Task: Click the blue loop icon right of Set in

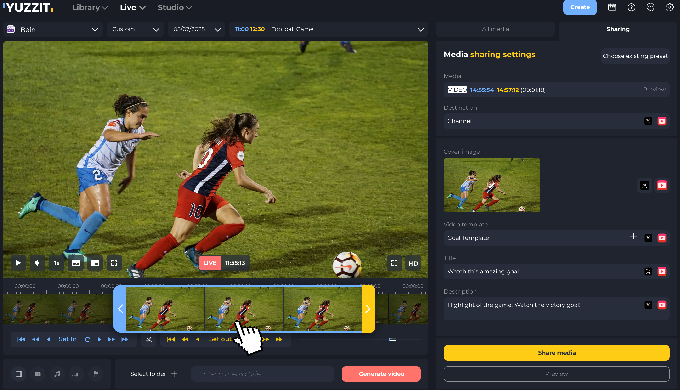Action: click(x=87, y=339)
